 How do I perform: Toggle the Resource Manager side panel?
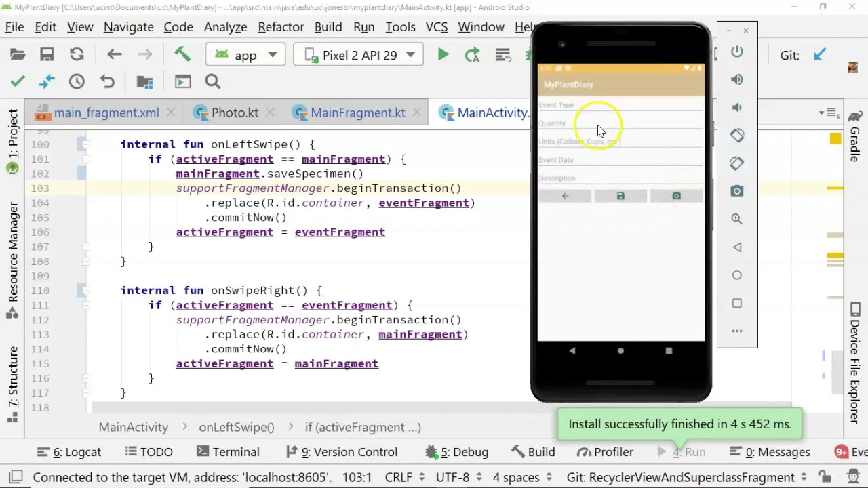13,260
